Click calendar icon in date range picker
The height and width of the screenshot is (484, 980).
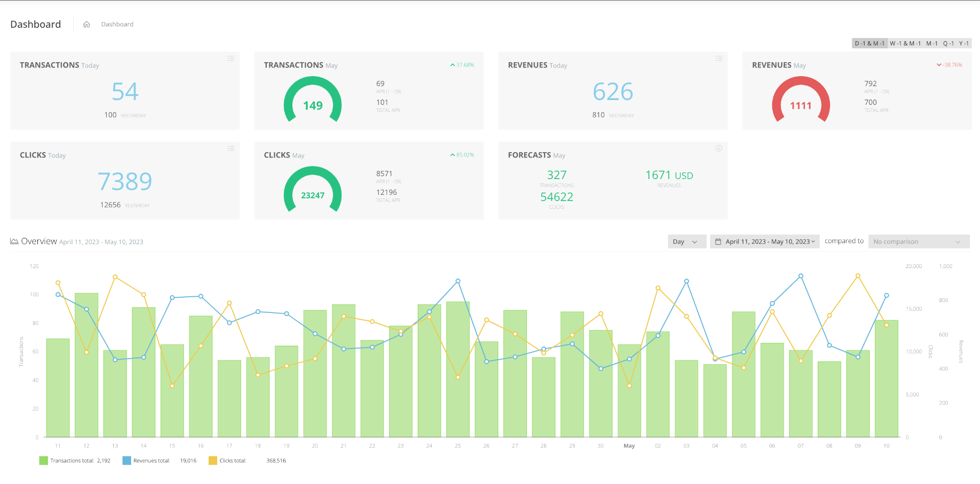[718, 242]
